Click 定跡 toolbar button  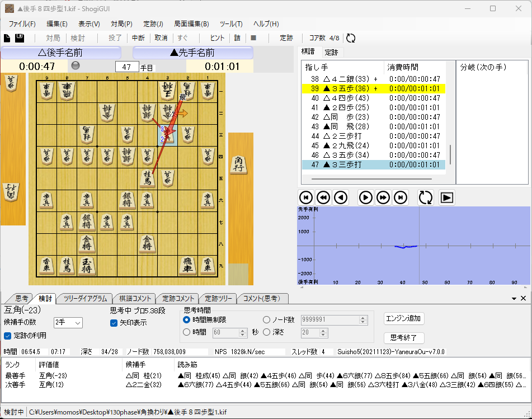[286, 38]
